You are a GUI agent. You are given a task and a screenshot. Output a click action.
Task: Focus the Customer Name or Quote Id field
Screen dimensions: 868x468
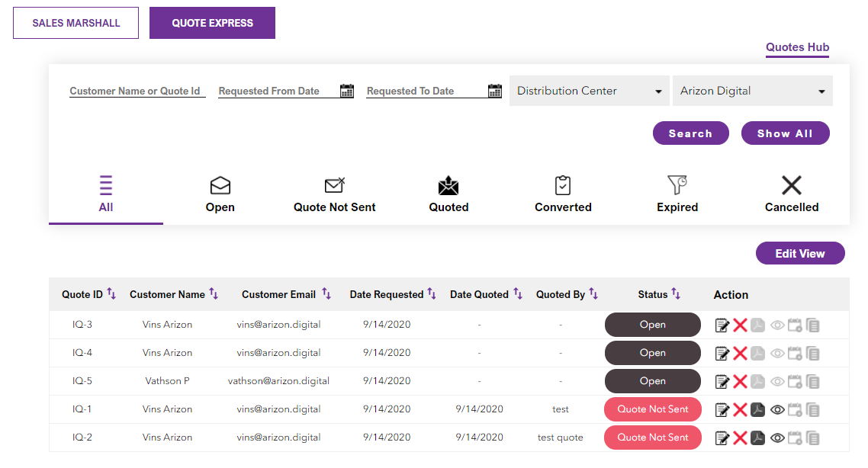[x=137, y=91]
